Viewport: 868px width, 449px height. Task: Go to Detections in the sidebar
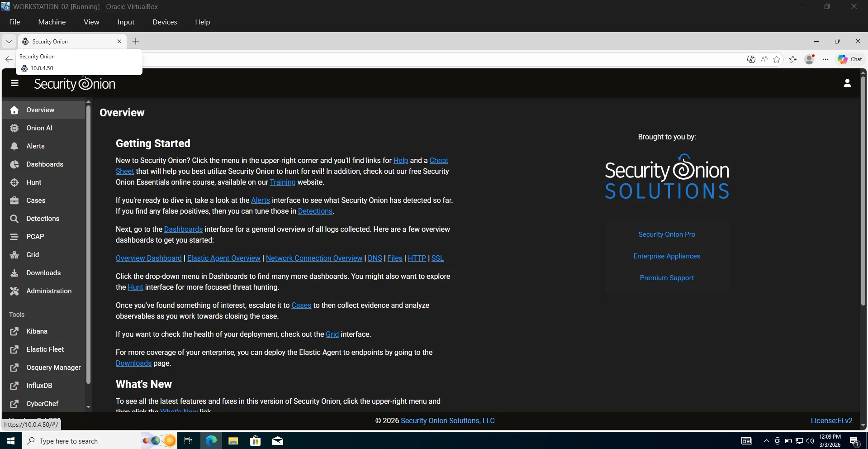click(x=43, y=219)
